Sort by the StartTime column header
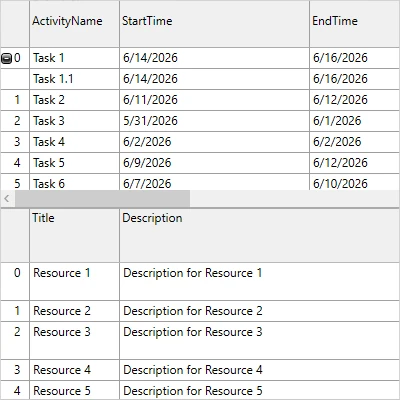The image size is (400, 400). [214, 24]
